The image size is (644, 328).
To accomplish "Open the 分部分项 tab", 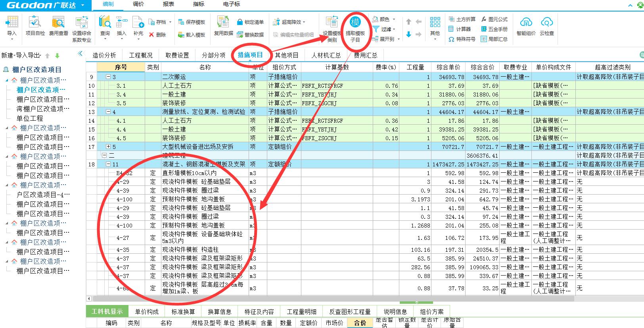I will point(214,55).
